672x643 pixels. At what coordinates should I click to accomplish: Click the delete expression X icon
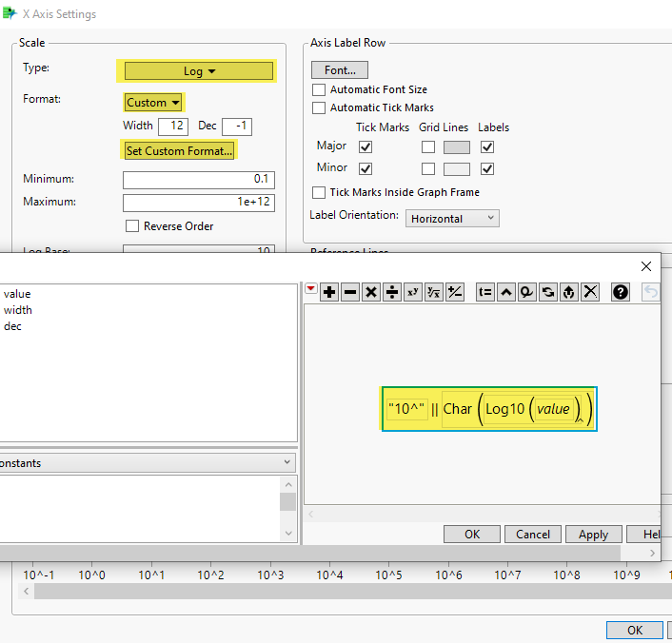tap(590, 292)
